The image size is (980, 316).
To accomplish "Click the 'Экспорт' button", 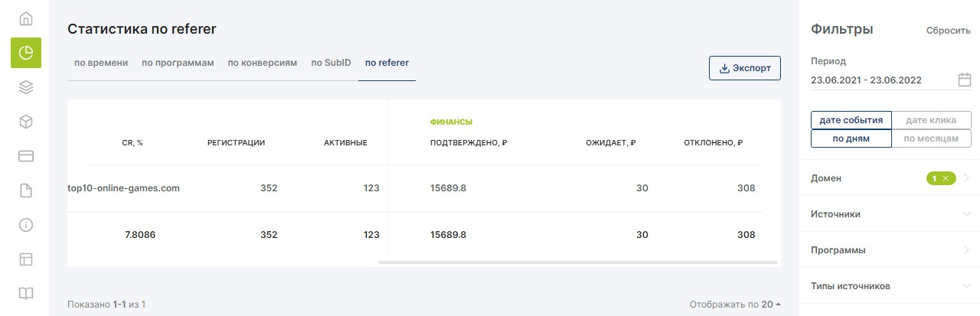I will click(745, 68).
